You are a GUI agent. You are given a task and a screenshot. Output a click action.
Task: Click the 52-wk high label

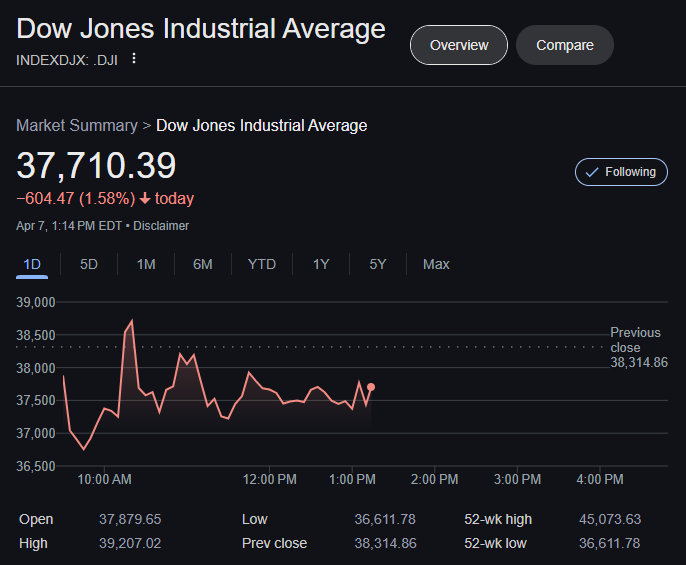point(498,519)
